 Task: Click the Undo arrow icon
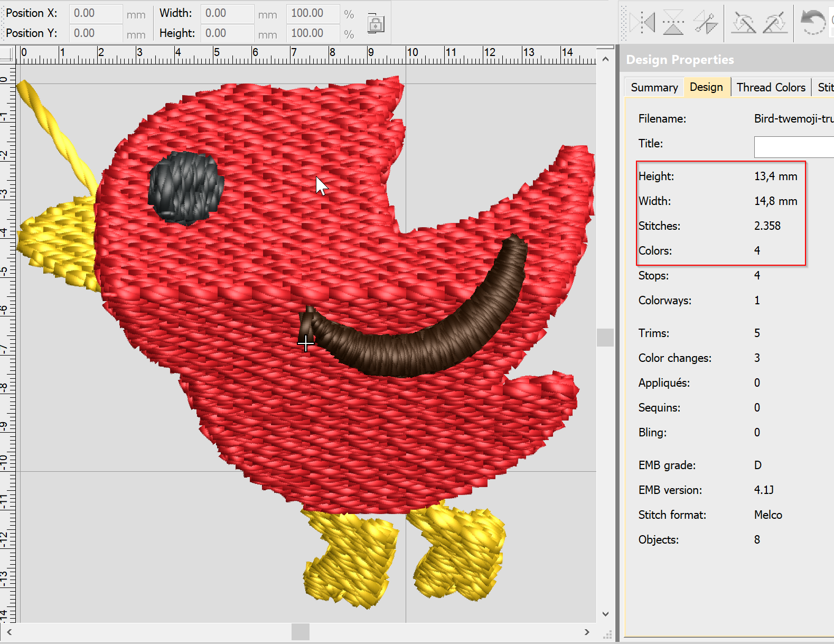813,23
